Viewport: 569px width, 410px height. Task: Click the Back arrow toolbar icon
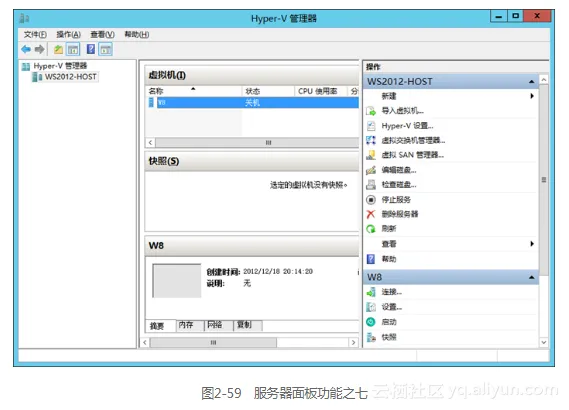pos(26,49)
